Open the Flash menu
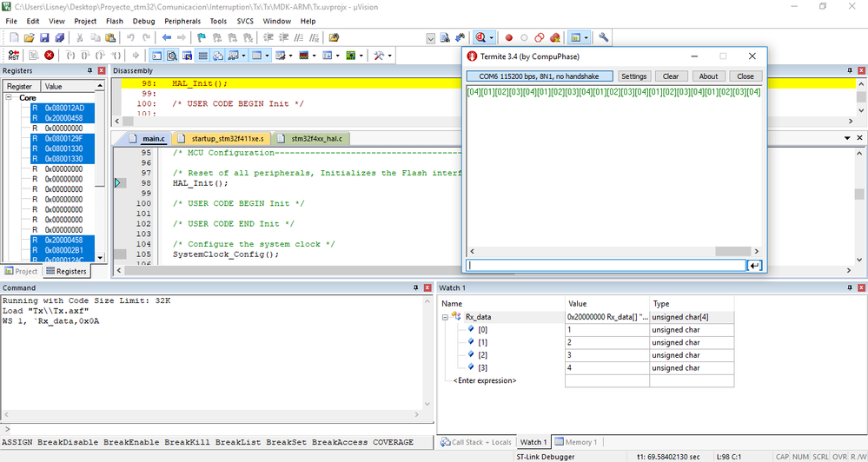The width and height of the screenshot is (868, 462). (x=115, y=21)
